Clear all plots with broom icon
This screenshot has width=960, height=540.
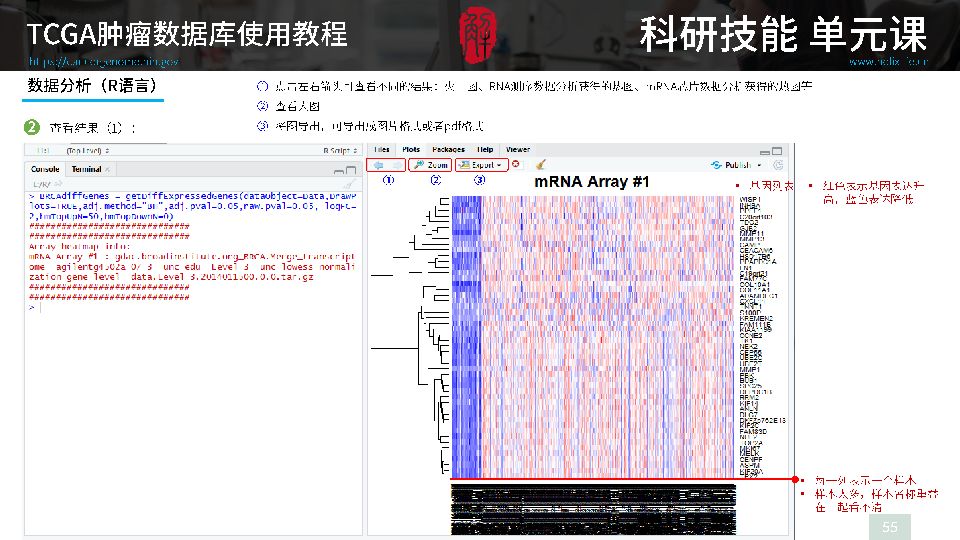click(x=540, y=164)
